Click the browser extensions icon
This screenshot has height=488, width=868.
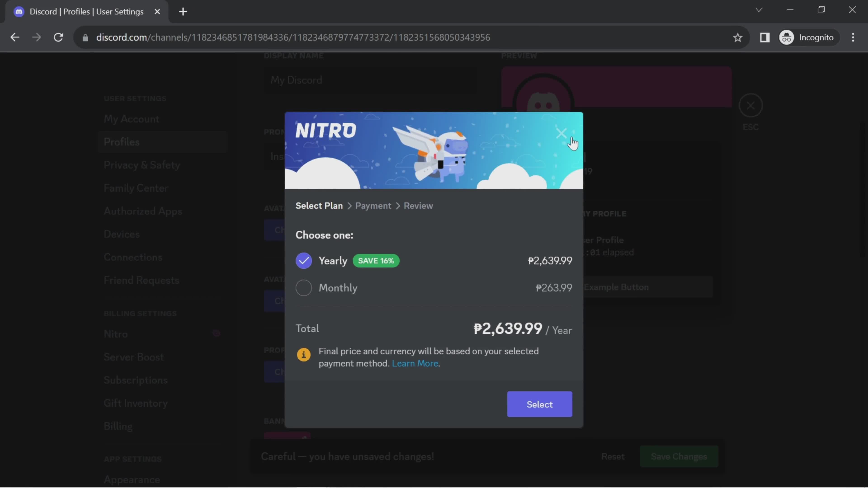pyautogui.click(x=765, y=37)
